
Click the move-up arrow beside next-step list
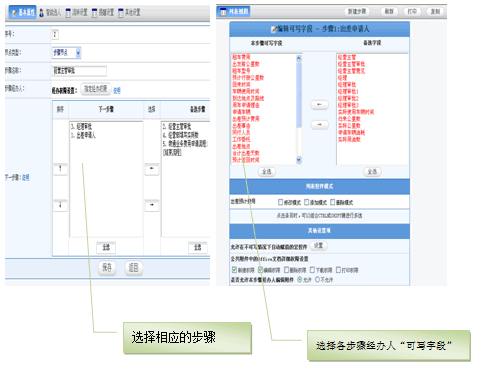60,169
